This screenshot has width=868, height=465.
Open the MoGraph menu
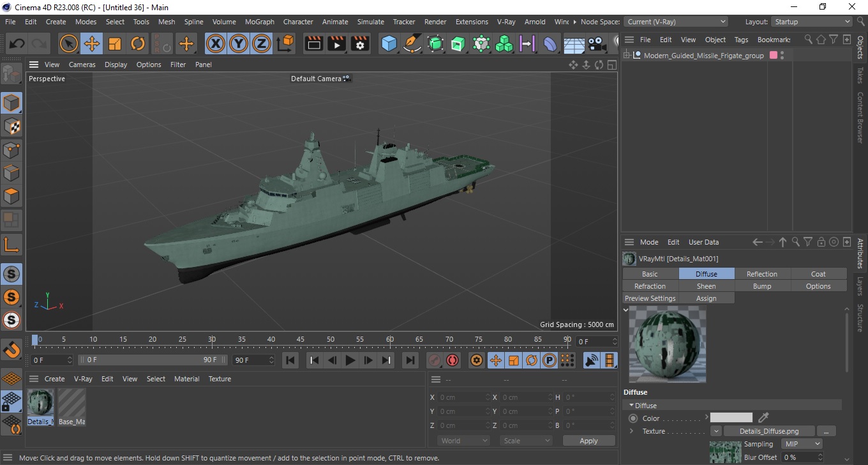point(259,22)
